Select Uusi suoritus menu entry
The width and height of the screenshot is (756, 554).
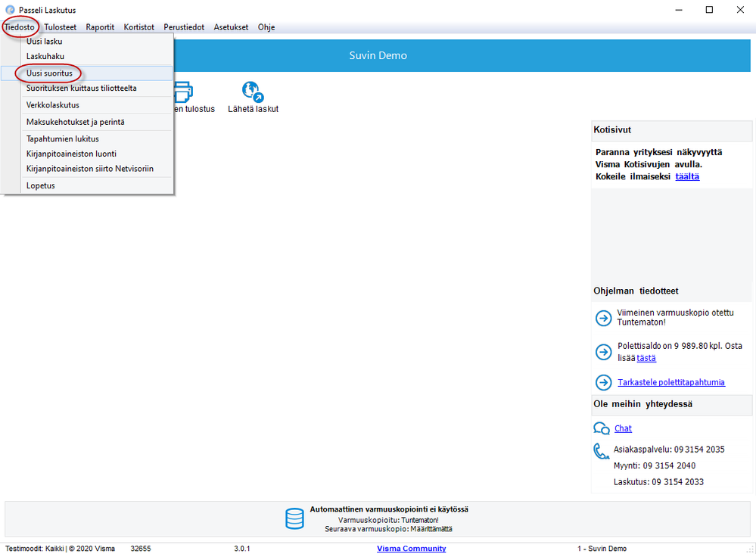coord(87,73)
